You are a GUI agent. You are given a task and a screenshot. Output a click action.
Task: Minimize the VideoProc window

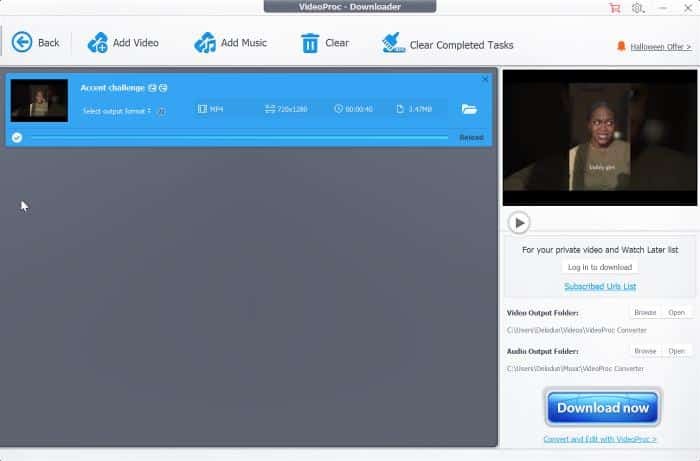pos(663,8)
